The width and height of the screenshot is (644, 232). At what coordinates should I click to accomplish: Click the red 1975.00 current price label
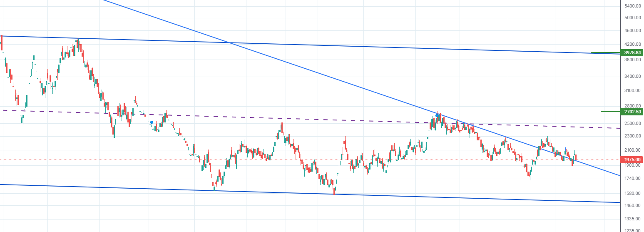632,160
